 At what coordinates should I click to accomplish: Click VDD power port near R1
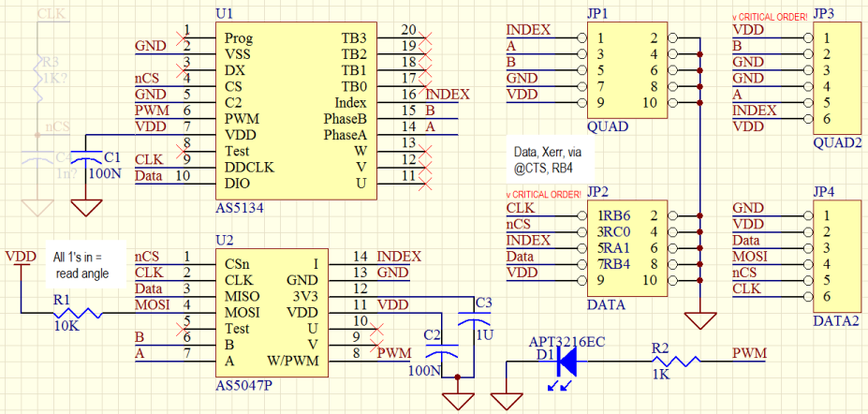tap(21, 259)
